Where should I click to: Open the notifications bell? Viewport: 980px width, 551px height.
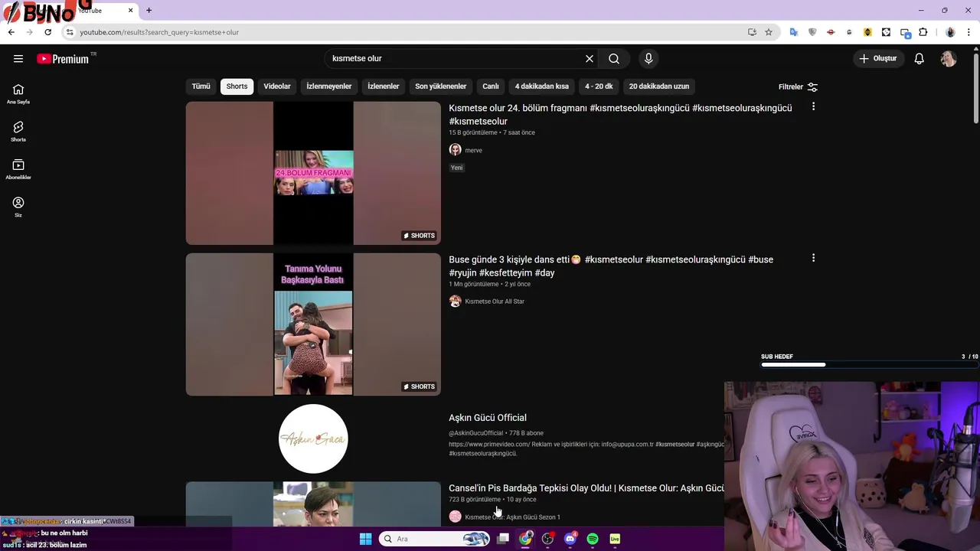point(920,59)
